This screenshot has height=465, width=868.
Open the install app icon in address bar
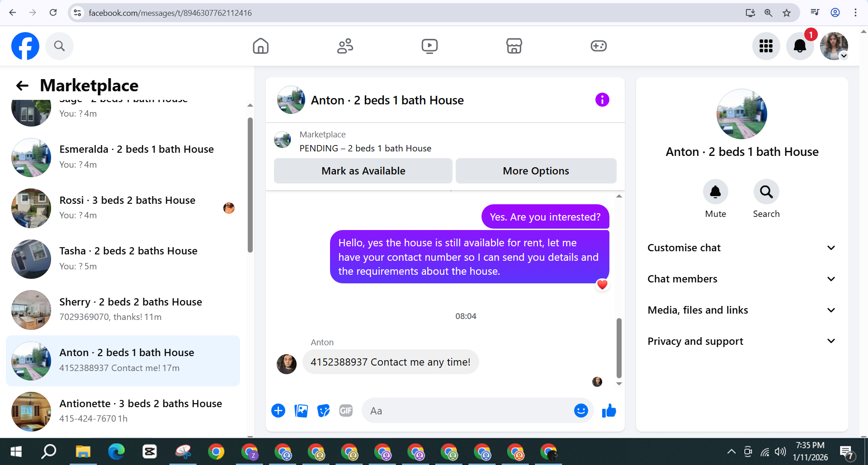(x=750, y=13)
